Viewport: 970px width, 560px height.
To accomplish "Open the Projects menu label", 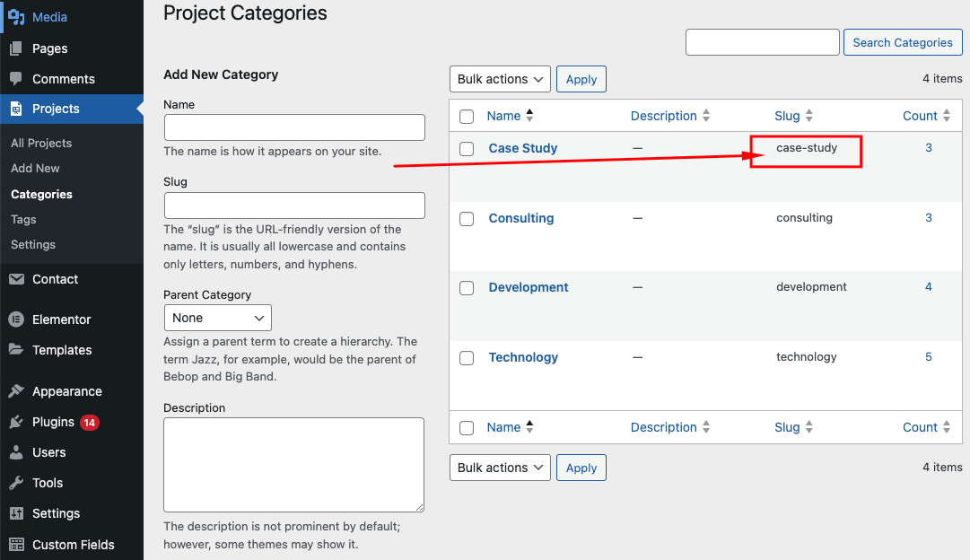I will coord(56,109).
